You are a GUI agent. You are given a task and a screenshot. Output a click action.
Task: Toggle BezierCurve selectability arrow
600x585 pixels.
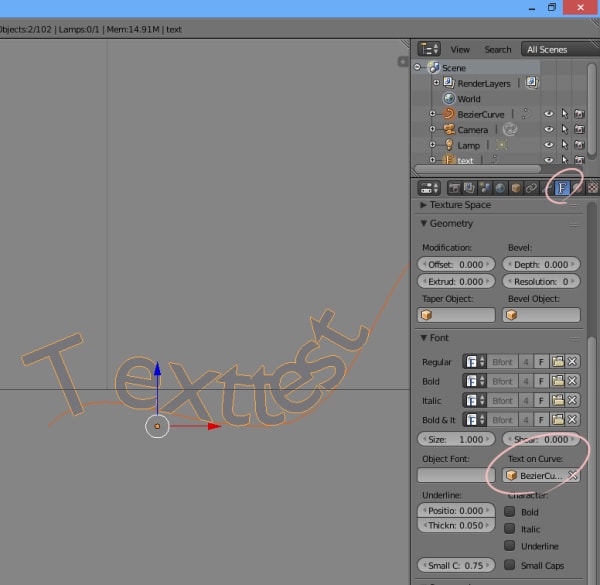coord(564,114)
